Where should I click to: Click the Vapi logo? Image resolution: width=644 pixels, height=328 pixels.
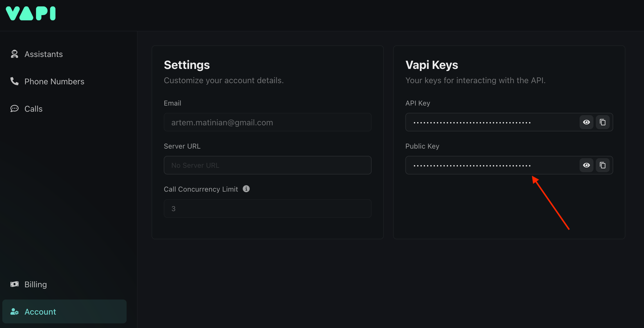(x=31, y=13)
